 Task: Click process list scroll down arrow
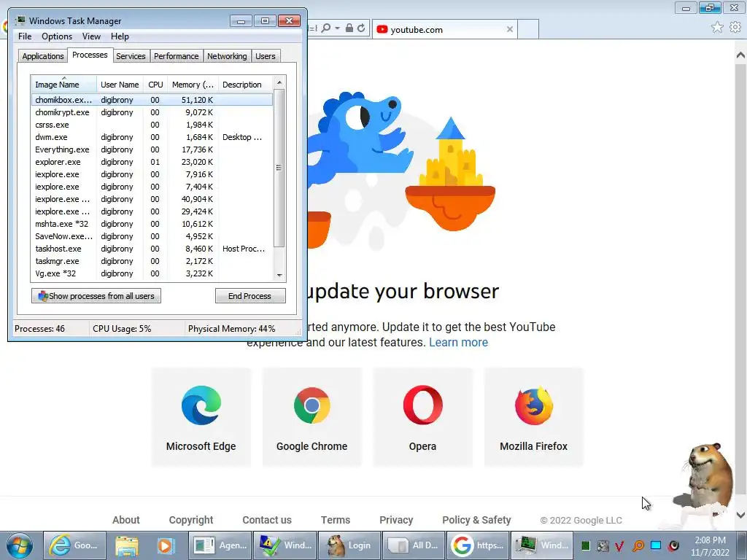(279, 275)
